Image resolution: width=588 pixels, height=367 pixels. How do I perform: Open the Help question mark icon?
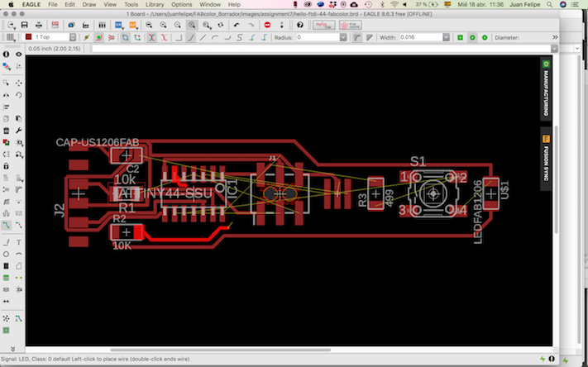pyautogui.click(x=299, y=25)
